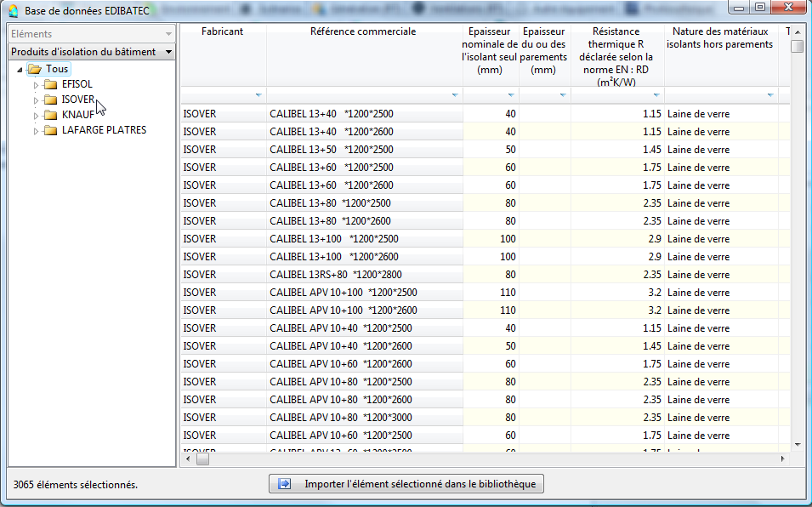
Task: Click the horizontal scrollbar right arrow
Action: coord(782,459)
